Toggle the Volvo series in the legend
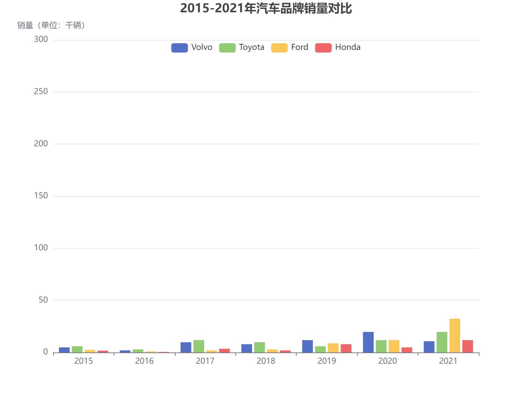Image resolution: width=532 pixels, height=399 pixels. click(202, 47)
